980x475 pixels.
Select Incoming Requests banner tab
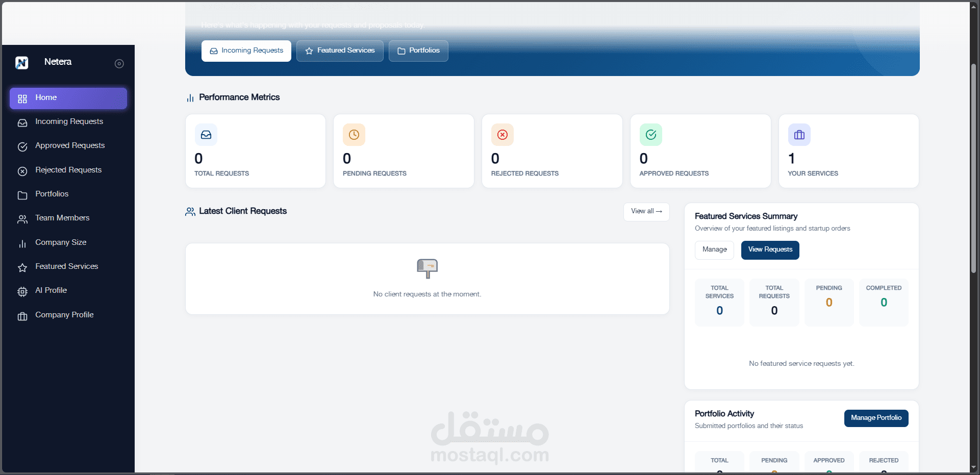(246, 51)
